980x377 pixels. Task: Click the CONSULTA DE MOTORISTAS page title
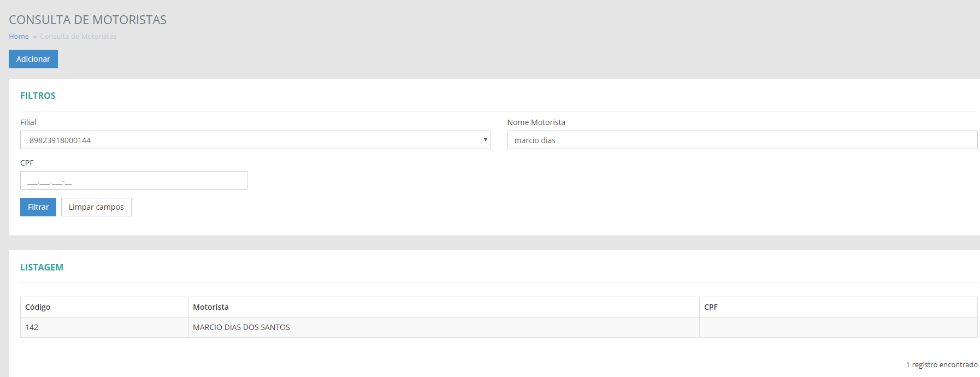point(88,20)
